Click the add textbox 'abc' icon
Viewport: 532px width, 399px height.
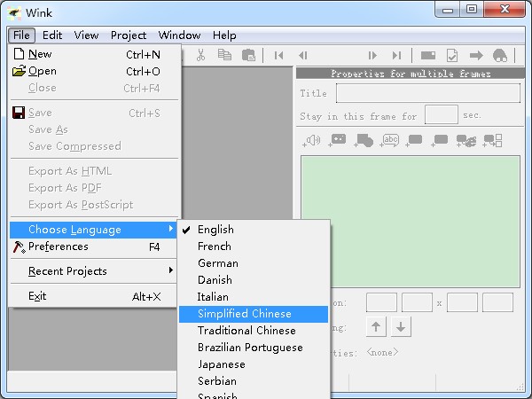coord(389,140)
